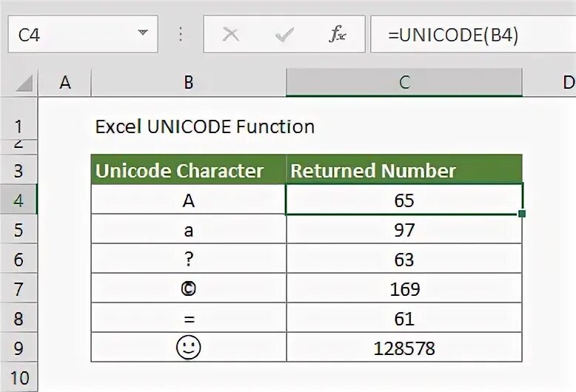Click the Select All triangle corner
The height and width of the screenshot is (392, 576).
(24, 83)
